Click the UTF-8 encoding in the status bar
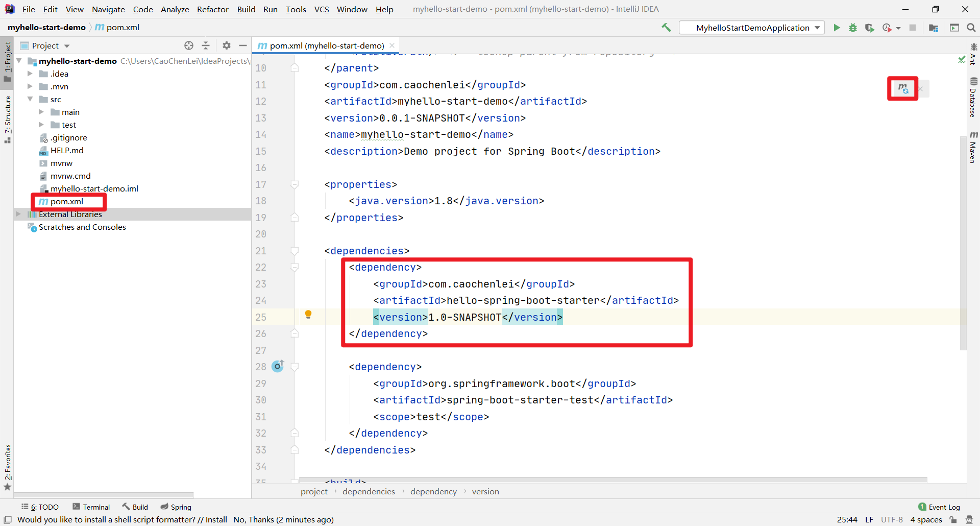980x526 pixels. 892,519
